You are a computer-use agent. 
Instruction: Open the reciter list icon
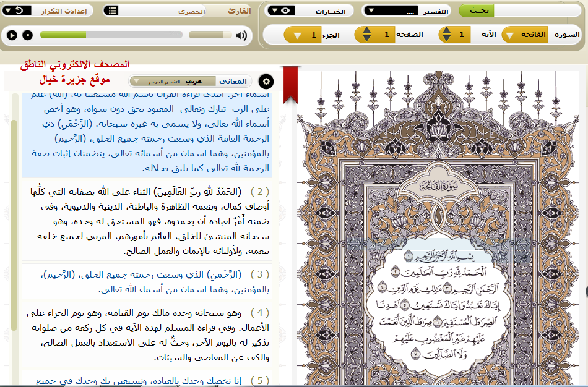pos(111,11)
